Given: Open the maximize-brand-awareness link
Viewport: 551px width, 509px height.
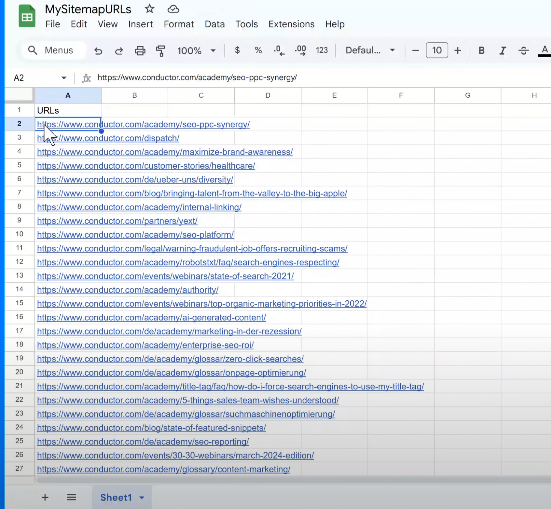Looking at the screenshot, I should 165,152.
